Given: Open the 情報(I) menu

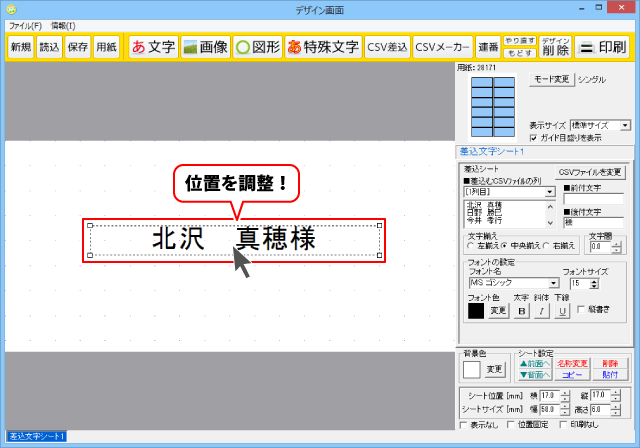Looking at the screenshot, I should click(x=63, y=24).
